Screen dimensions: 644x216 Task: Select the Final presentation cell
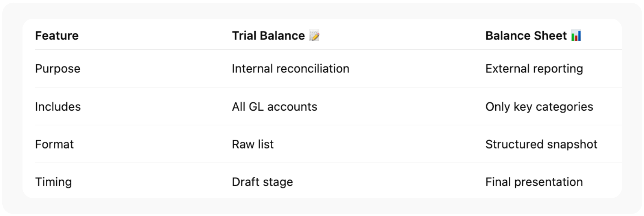pyautogui.click(x=534, y=182)
